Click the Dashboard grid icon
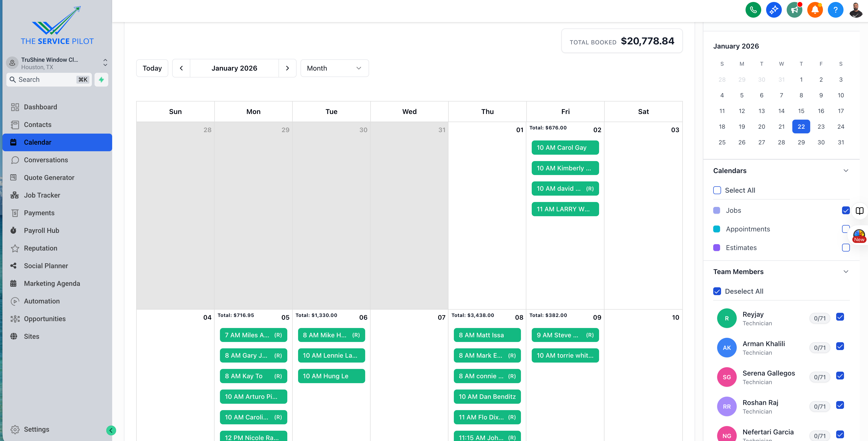 click(15, 107)
